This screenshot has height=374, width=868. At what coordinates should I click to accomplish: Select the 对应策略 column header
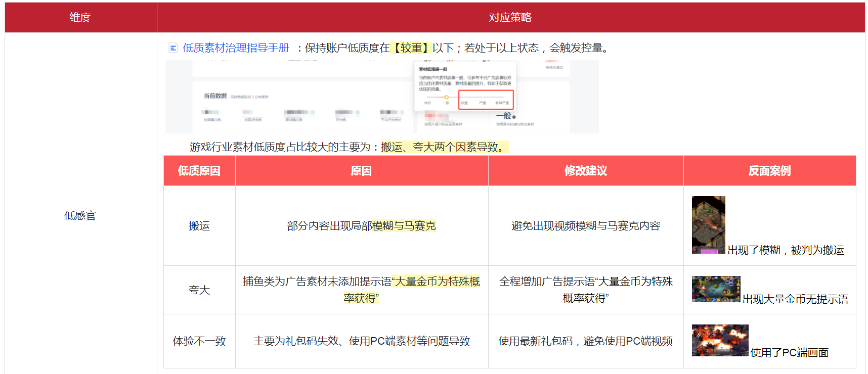[510, 17]
